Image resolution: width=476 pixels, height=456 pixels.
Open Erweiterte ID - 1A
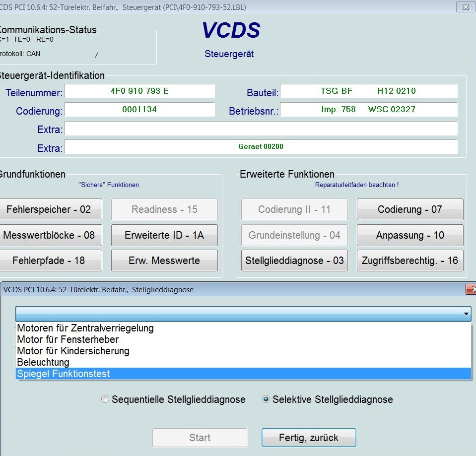[x=164, y=235]
